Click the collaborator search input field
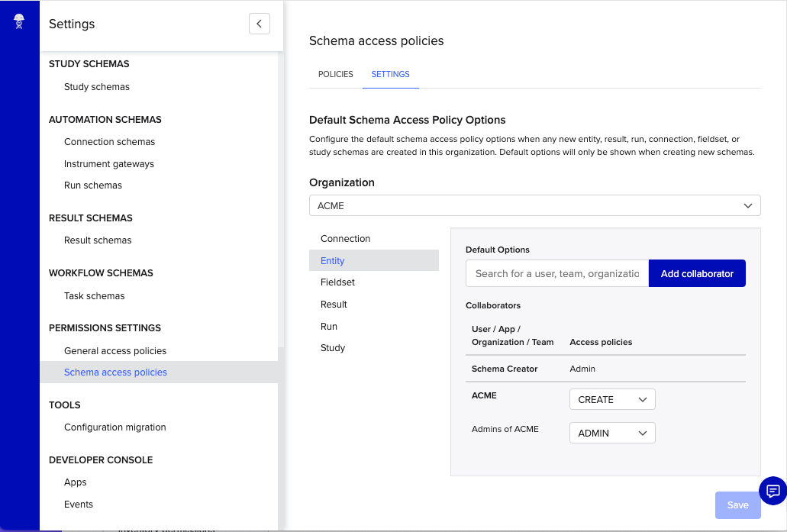This screenshot has width=787, height=532. [556, 272]
